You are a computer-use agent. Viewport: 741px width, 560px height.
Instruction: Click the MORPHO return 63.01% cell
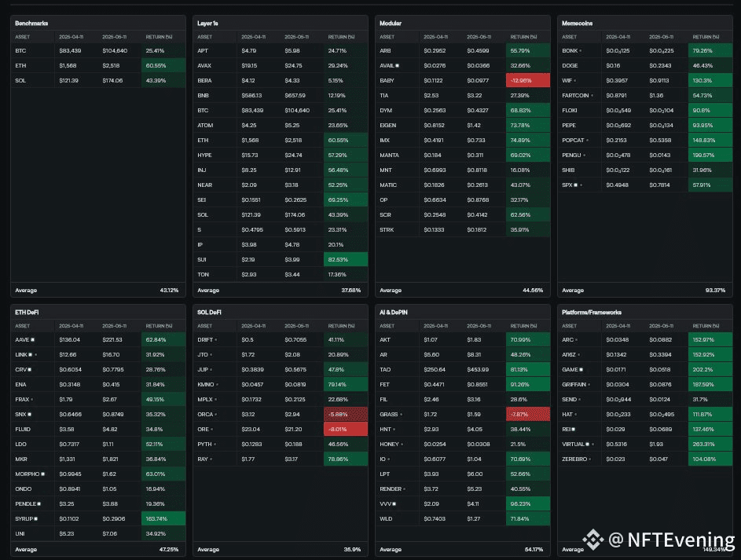163,474
